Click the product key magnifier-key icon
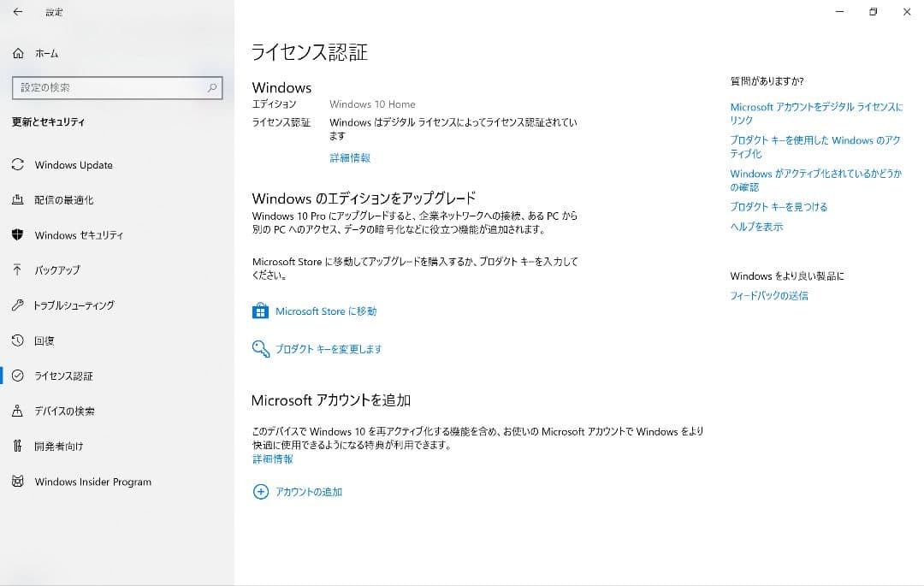Screen dimensions: 924x586 [x=260, y=349]
